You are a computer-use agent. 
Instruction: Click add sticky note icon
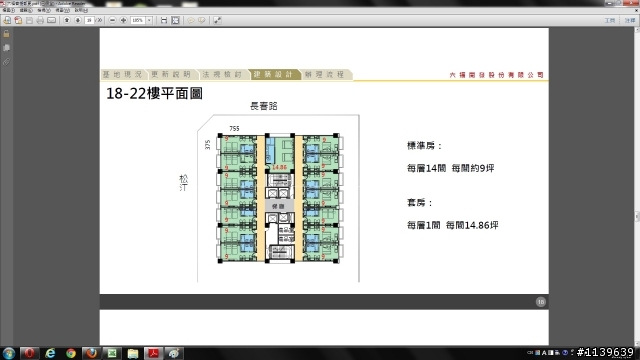pos(191,20)
